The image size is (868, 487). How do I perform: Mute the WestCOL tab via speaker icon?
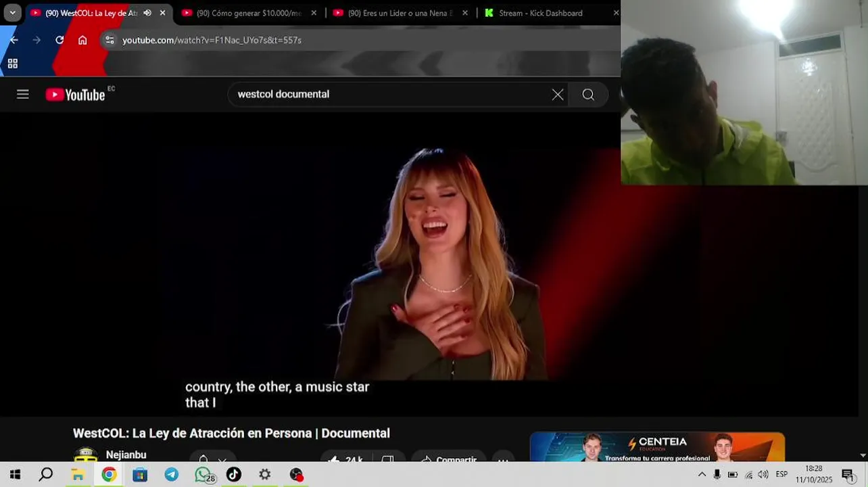pyautogui.click(x=147, y=13)
